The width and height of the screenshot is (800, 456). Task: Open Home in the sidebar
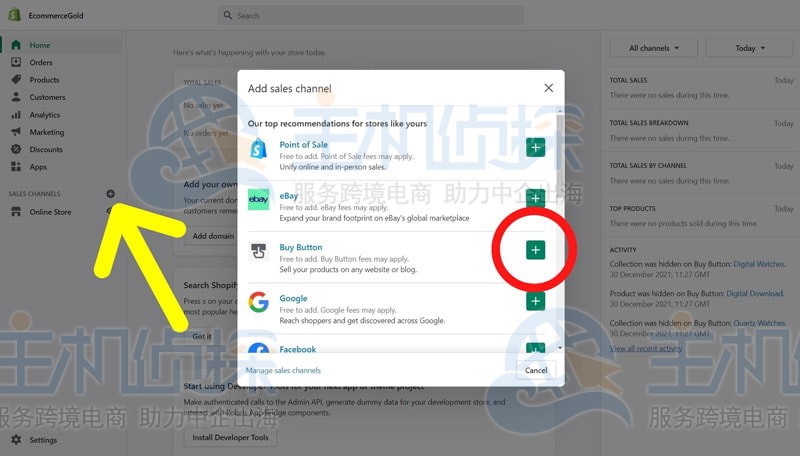coord(40,45)
